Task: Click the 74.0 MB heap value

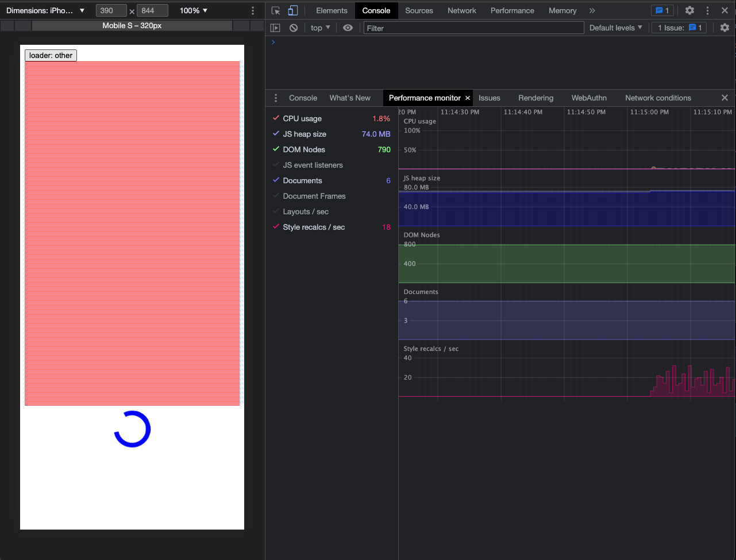Action: coord(376,134)
